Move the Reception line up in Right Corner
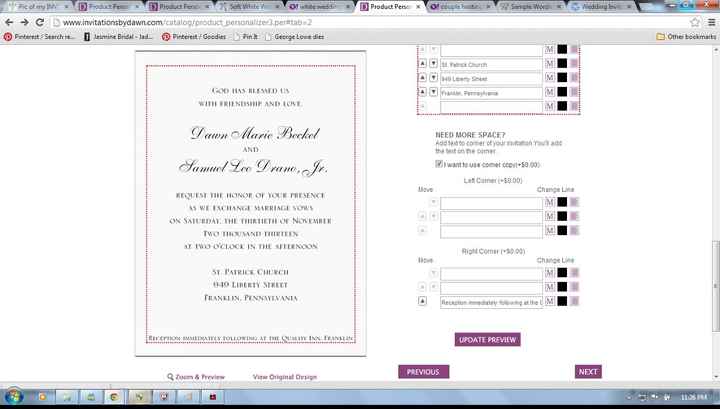 click(422, 301)
